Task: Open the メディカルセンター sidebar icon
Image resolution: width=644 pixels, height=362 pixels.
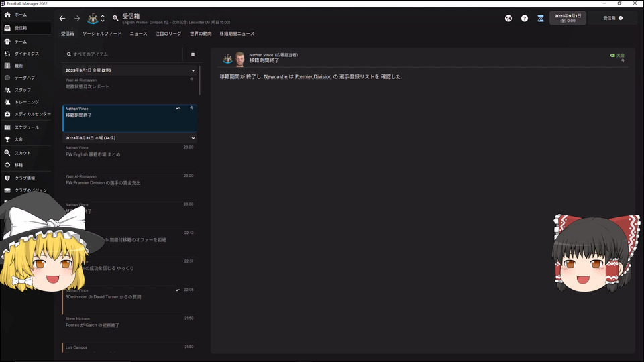Action: (7, 114)
